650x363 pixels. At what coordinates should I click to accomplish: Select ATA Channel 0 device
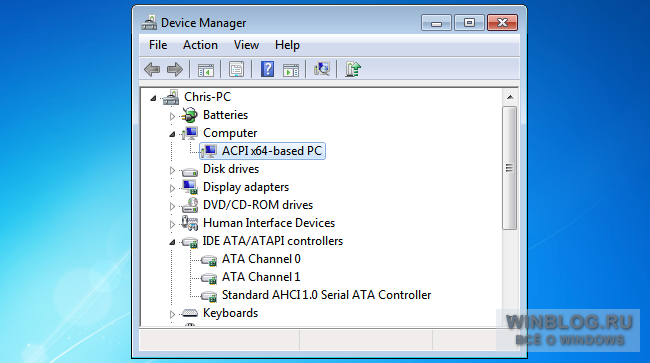[x=261, y=259]
